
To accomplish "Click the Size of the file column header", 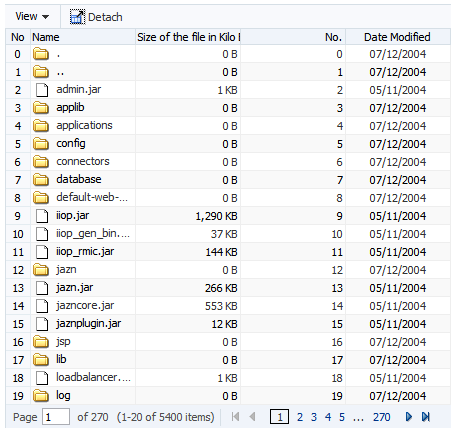I will pos(188,37).
